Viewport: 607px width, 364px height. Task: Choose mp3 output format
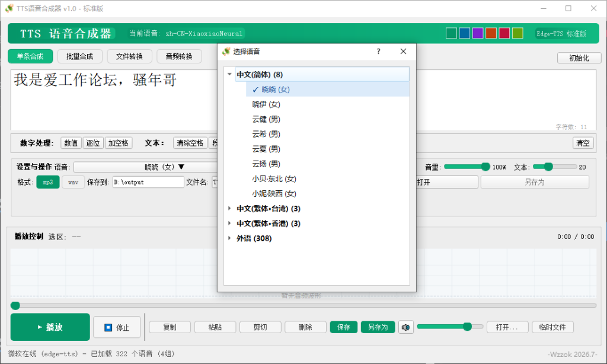pyautogui.click(x=48, y=182)
